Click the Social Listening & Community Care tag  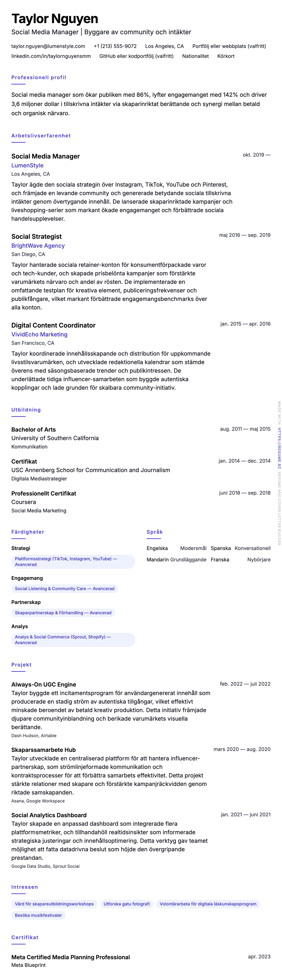point(65,589)
